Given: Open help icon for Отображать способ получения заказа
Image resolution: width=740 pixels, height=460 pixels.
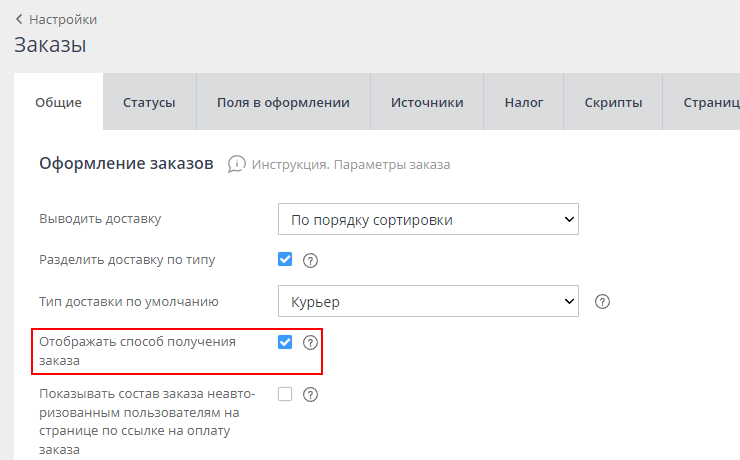Looking at the screenshot, I should 310,342.
